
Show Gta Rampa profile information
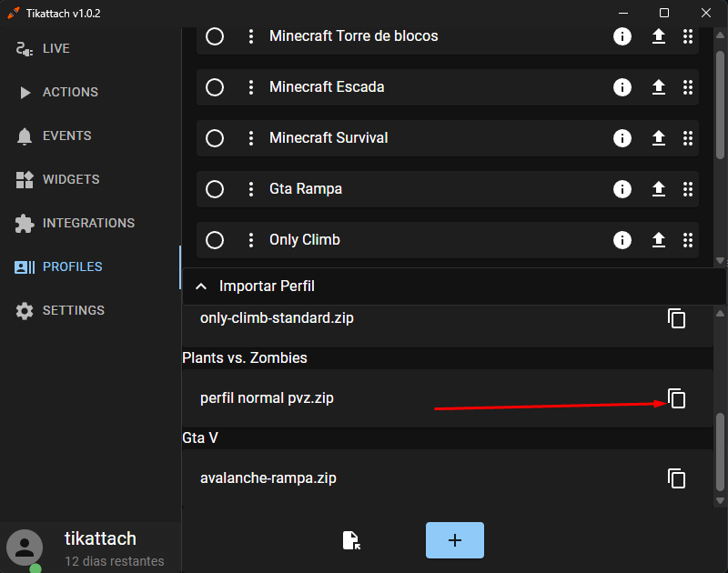coord(622,189)
